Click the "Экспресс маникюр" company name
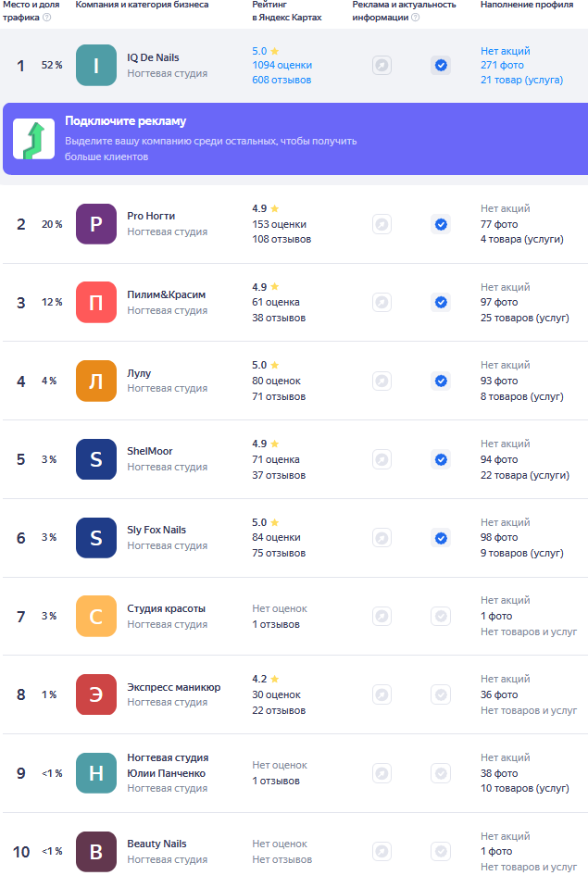Viewport: 588px width, 888px height. pos(174,687)
